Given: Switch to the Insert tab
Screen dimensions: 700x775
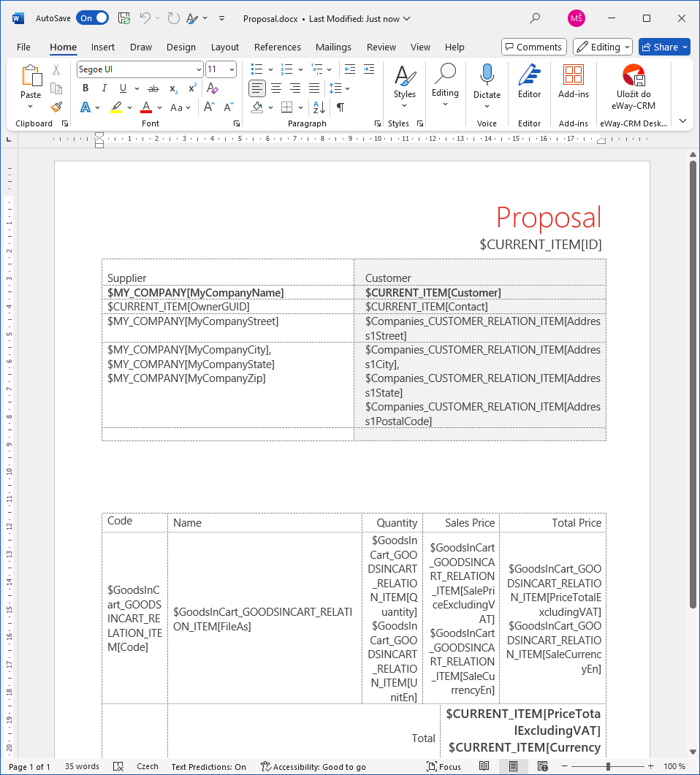Looking at the screenshot, I should [x=102, y=47].
